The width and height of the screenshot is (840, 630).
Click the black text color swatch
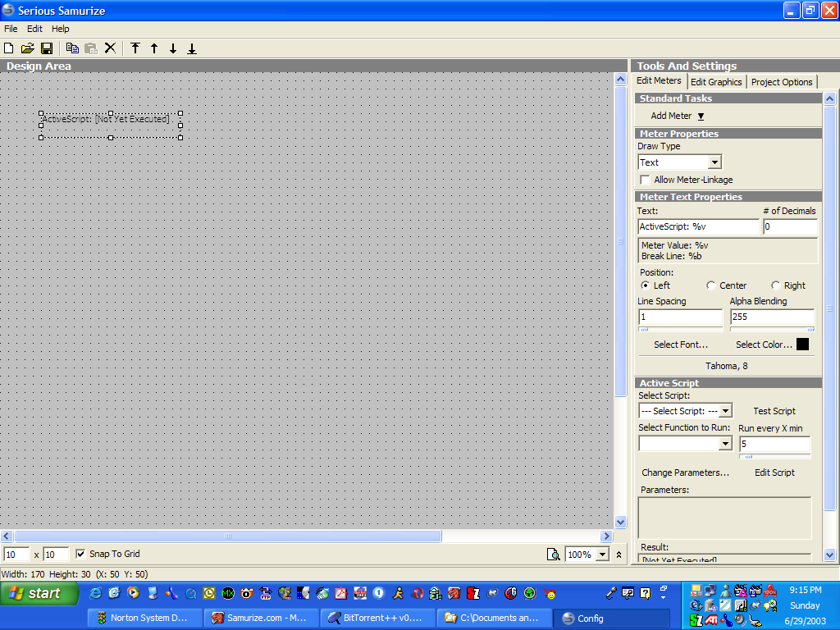click(802, 345)
